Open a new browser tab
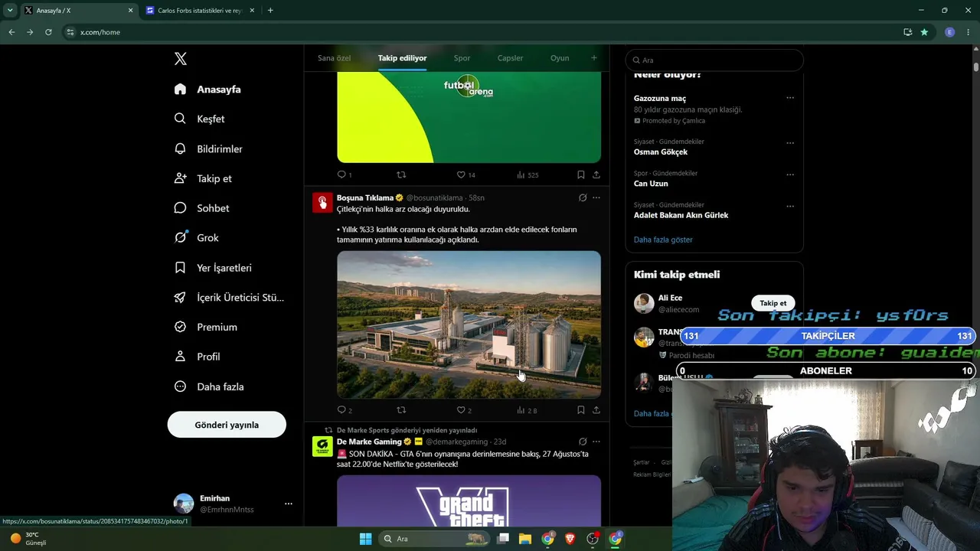Viewport: 980px width, 551px height. (x=270, y=11)
